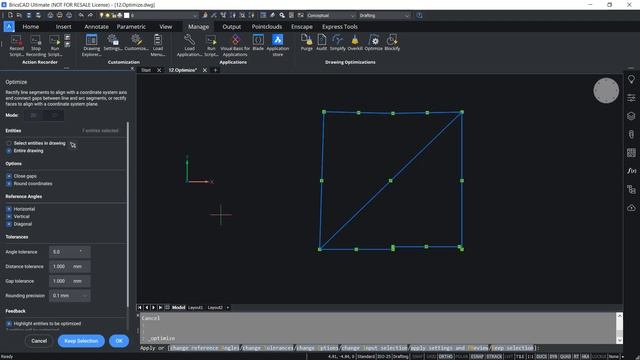The height and width of the screenshot is (360, 640).
Task: Uncheck the Vertical reference angle
Action: coord(9,217)
